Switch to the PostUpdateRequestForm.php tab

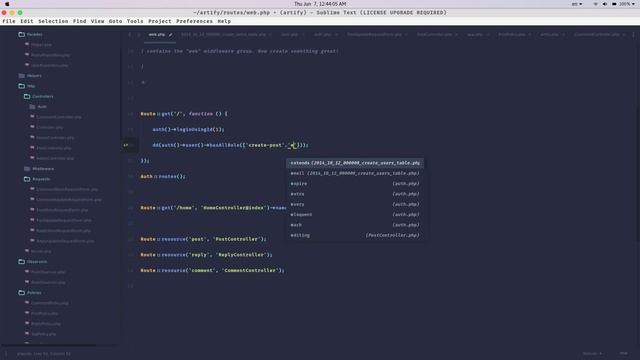point(374,35)
